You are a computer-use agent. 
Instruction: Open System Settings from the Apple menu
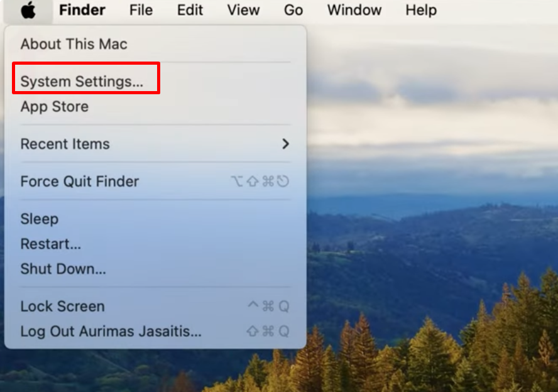pyautogui.click(x=82, y=82)
